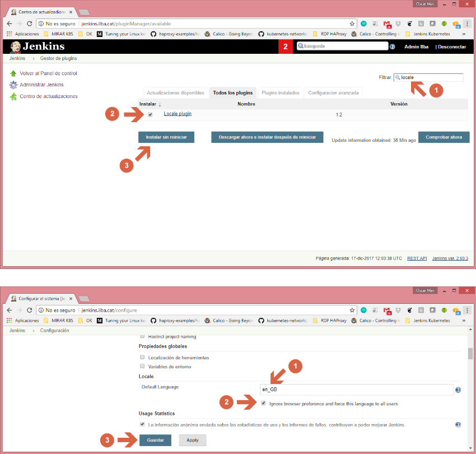
Task: Toggle the Locale plugin install checkbox
Action: pyautogui.click(x=150, y=114)
